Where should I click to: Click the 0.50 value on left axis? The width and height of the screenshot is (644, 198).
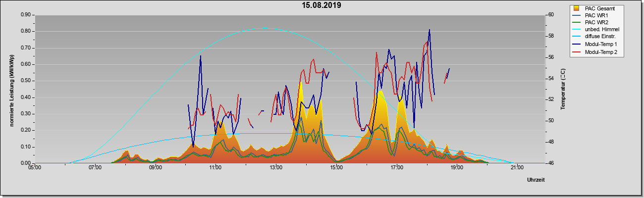pos(26,81)
